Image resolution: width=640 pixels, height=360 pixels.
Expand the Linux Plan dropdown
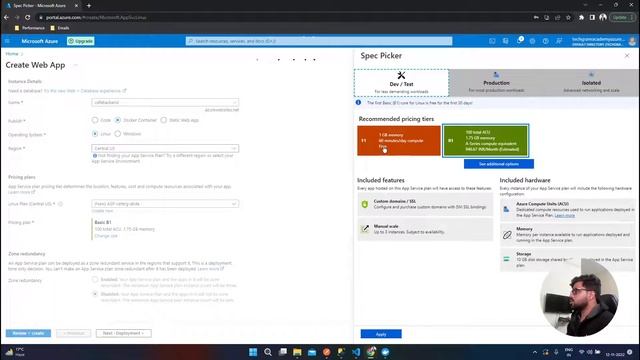165,204
